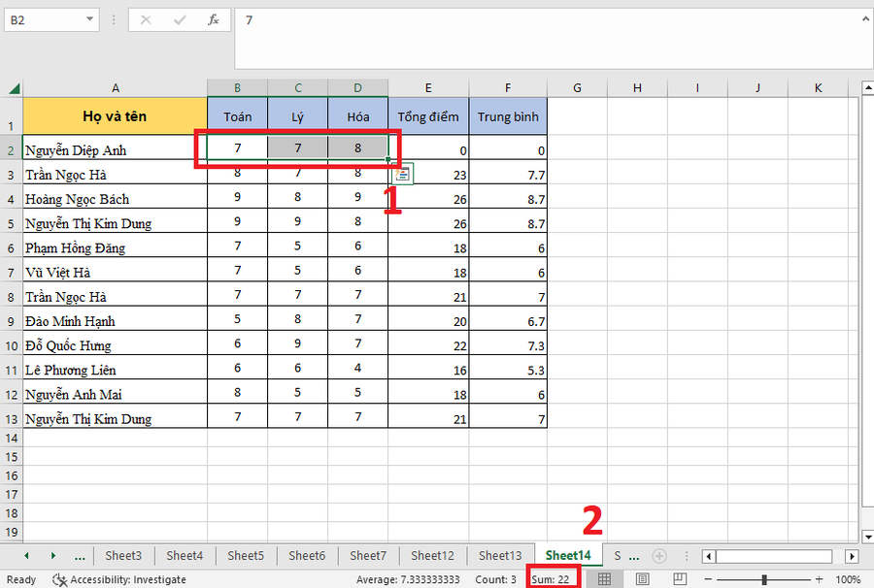
Task: Click the 'Sum: 22' status bar entry
Action: [x=551, y=579]
